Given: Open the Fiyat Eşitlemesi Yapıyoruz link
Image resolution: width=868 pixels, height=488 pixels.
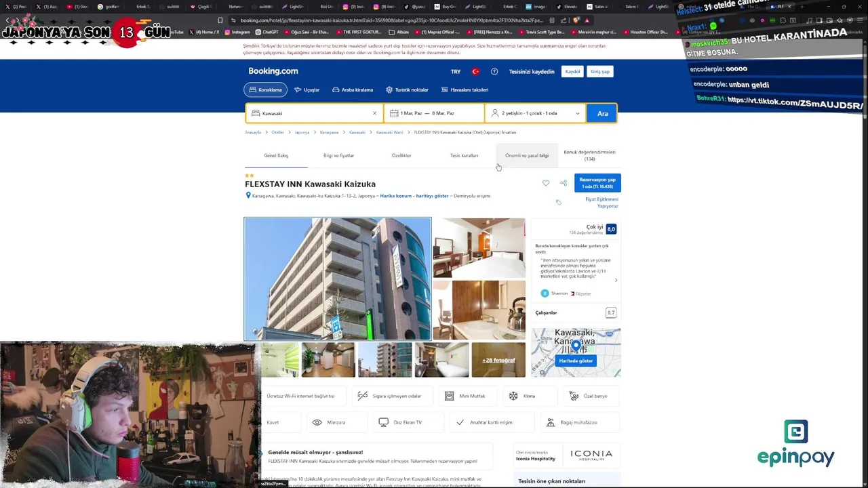Looking at the screenshot, I should pos(601,203).
